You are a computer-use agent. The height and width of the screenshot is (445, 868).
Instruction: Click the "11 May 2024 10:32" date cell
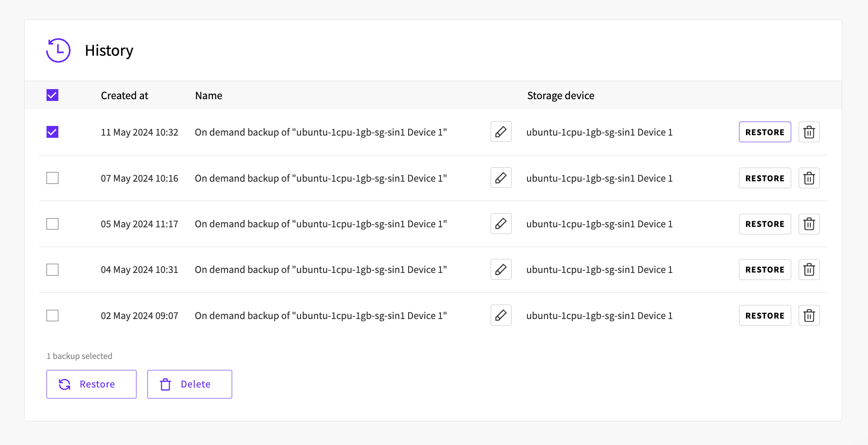[140, 132]
